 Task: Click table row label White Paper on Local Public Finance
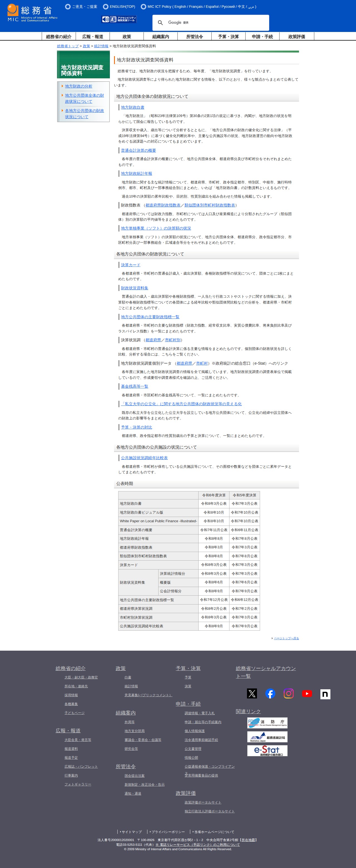159,521
